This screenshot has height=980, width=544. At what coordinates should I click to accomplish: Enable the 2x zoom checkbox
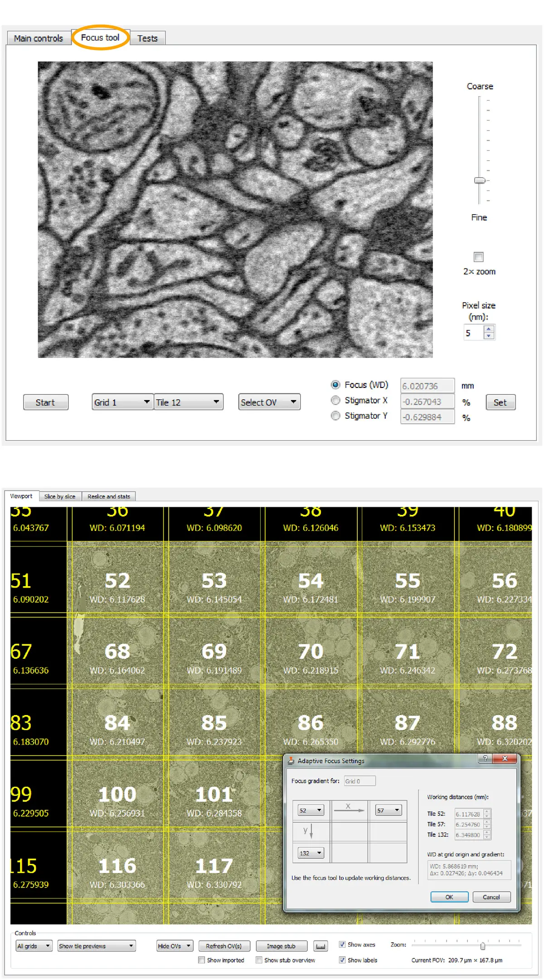[478, 257]
